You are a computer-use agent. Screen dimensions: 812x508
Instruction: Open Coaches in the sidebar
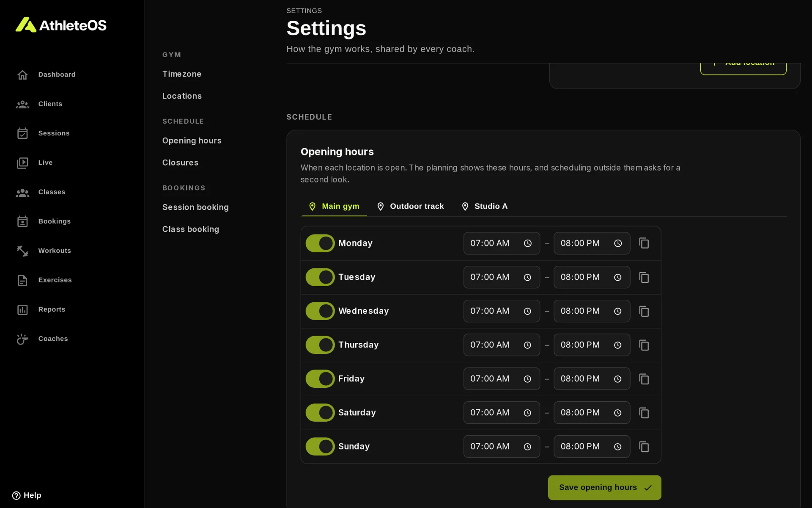pos(42,339)
